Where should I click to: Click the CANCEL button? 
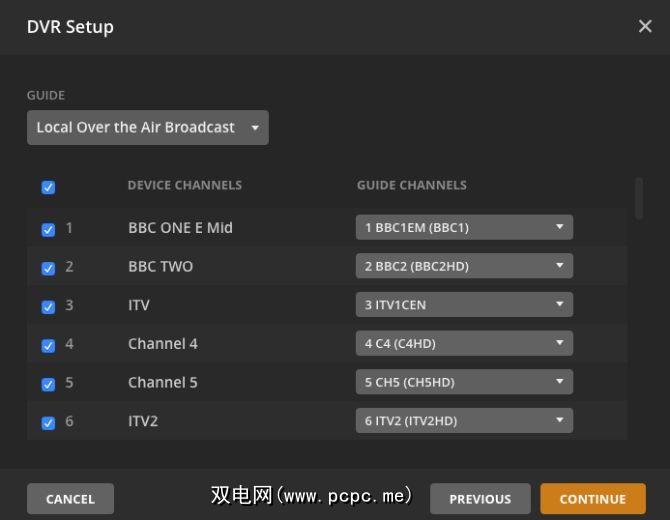tap(70, 499)
